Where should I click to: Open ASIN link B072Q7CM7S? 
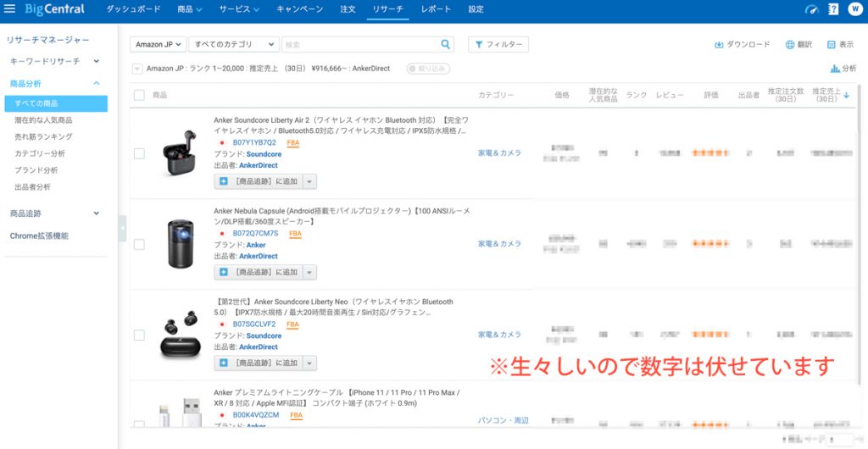[255, 233]
